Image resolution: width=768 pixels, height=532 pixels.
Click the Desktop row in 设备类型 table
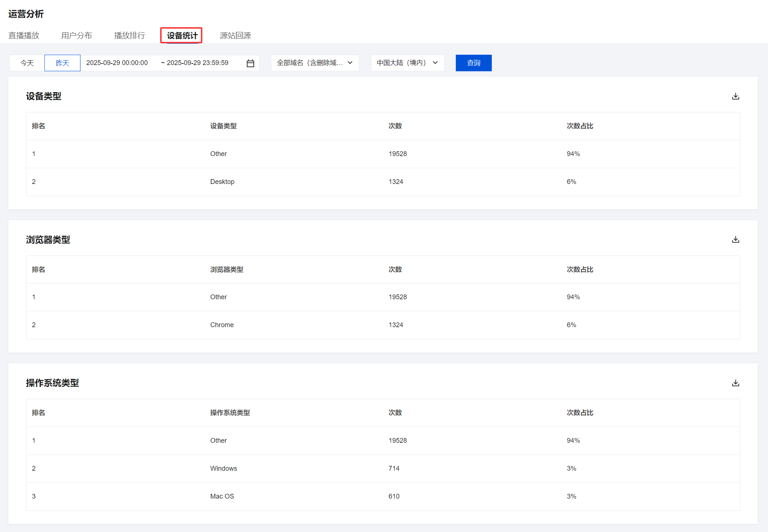click(222, 182)
